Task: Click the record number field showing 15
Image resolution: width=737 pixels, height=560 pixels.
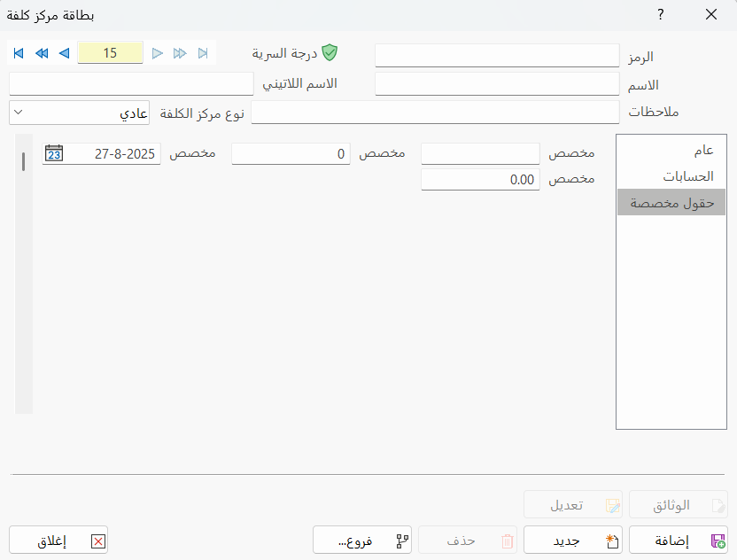Action: 110,53
